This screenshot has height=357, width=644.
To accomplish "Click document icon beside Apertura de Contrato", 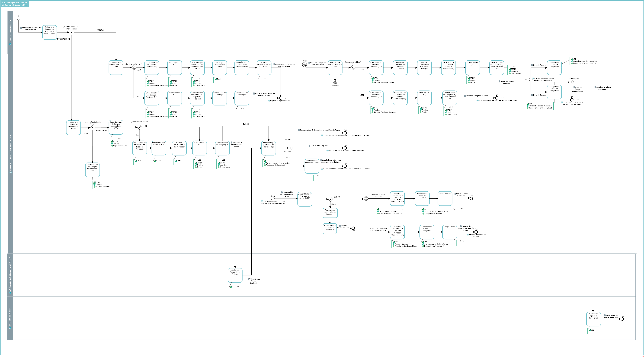I will tap(21, 28).
